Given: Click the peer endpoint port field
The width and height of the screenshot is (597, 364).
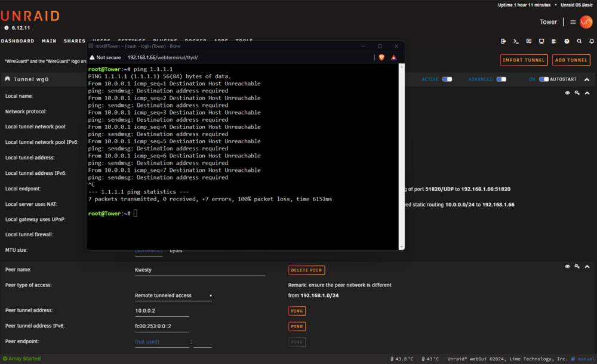Looking at the screenshot, I should point(202,342).
